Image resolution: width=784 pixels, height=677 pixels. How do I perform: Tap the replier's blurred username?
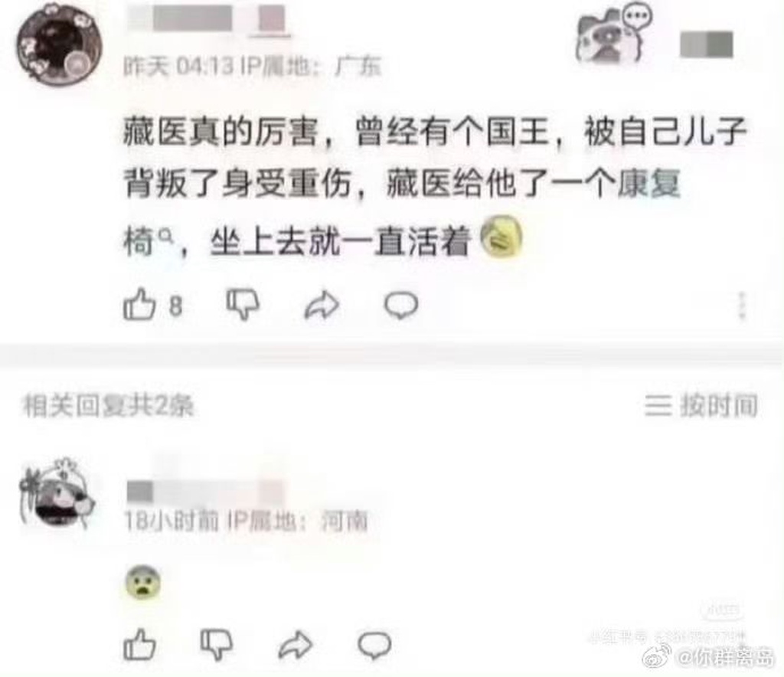[x=205, y=489]
